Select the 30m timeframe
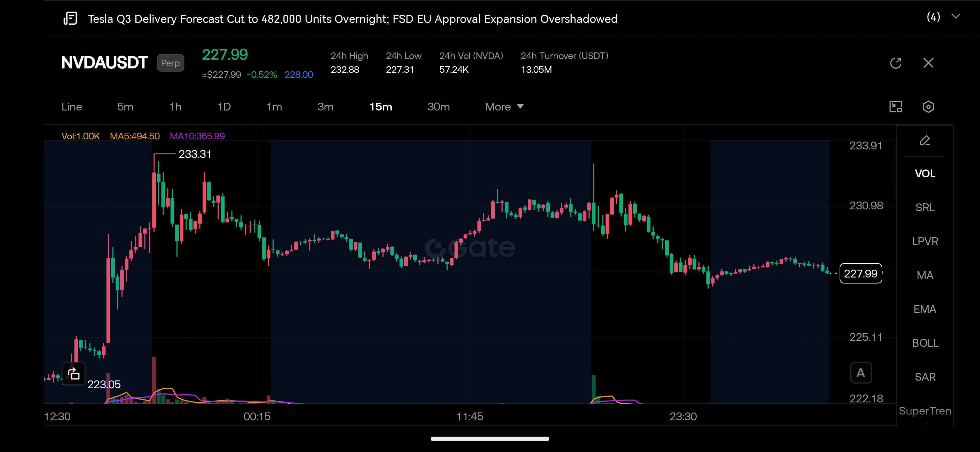Viewport: 980px width, 452px height. [438, 107]
